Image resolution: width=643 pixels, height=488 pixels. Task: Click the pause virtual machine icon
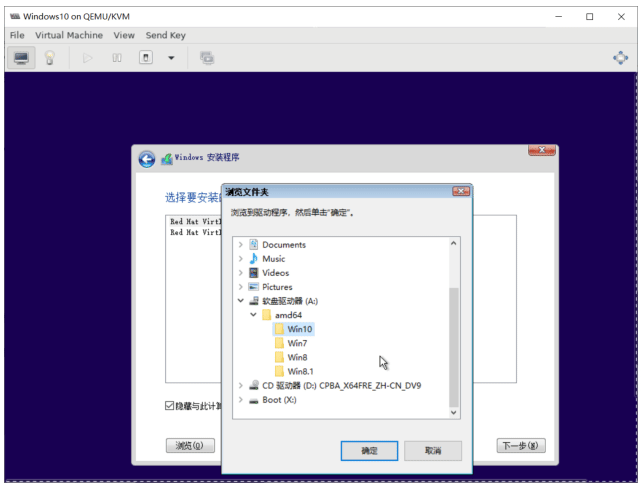pyautogui.click(x=117, y=58)
